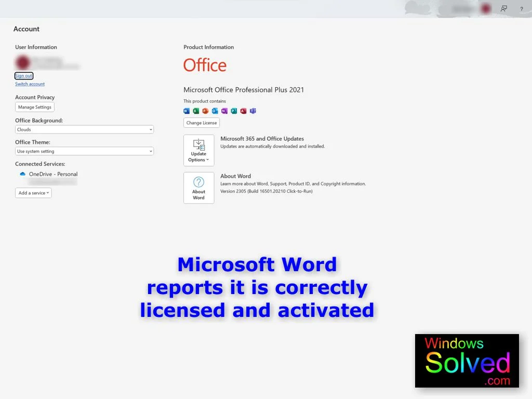The height and width of the screenshot is (399, 532).
Task: Click the Publisher app icon
Action: [234, 111]
